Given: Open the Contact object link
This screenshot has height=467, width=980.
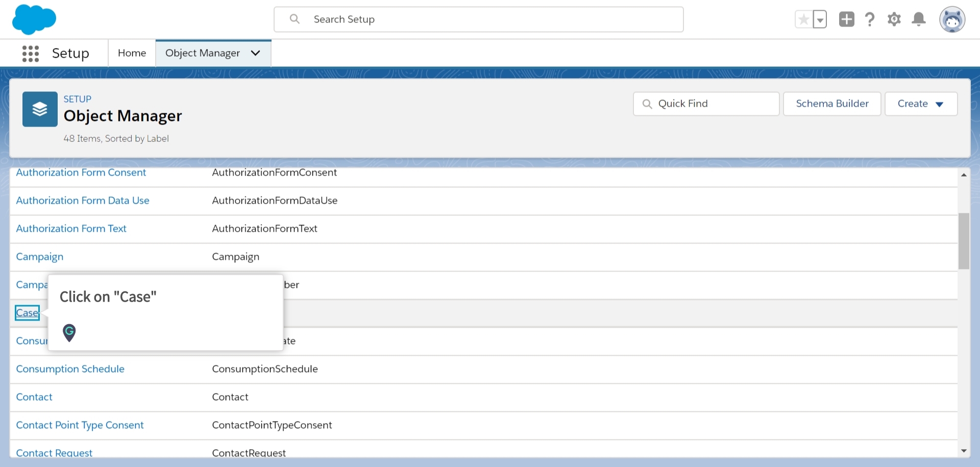Looking at the screenshot, I should (34, 397).
